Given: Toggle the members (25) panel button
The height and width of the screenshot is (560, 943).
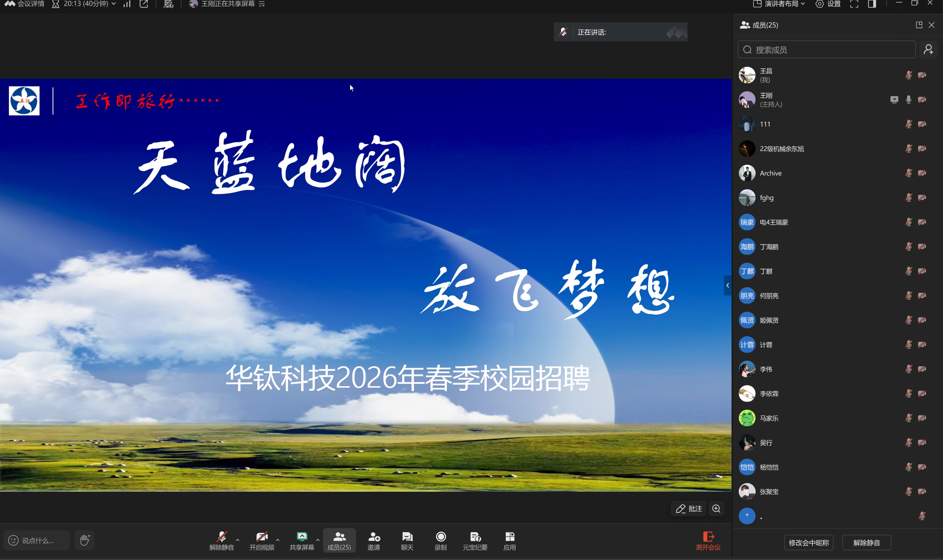Looking at the screenshot, I should (x=339, y=541).
